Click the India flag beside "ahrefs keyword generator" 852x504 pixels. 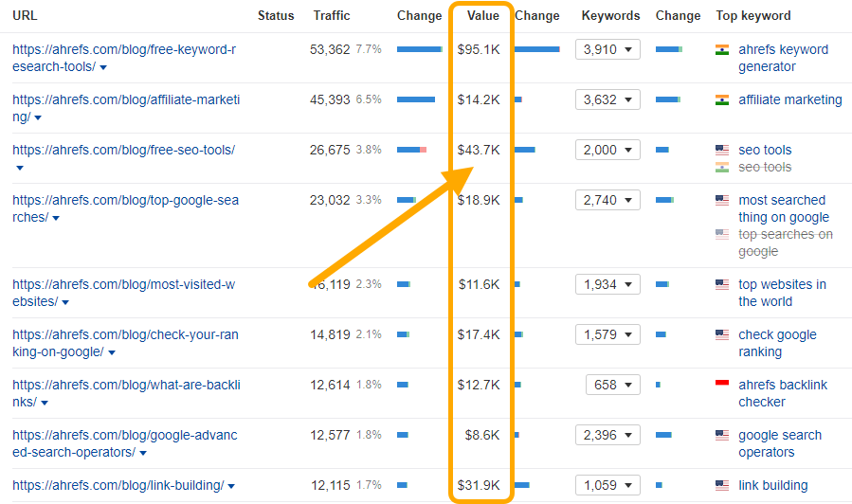point(722,49)
